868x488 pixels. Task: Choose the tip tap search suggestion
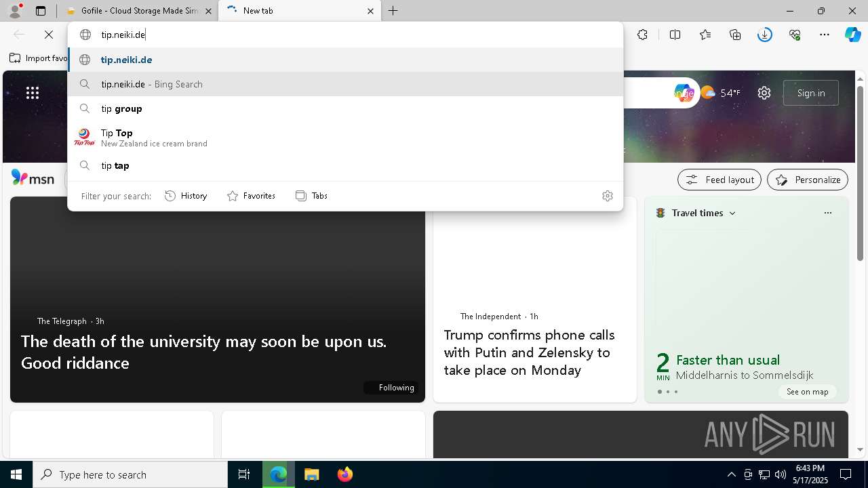coord(346,165)
